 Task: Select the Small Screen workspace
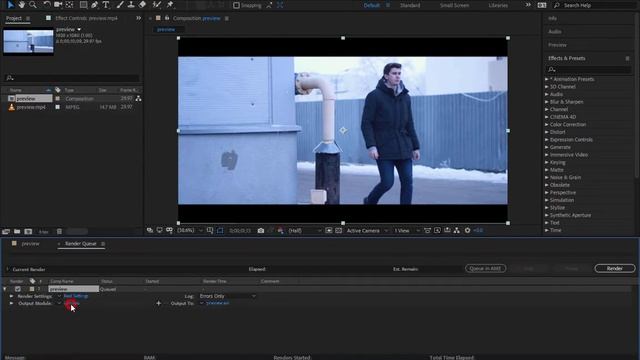click(x=454, y=5)
